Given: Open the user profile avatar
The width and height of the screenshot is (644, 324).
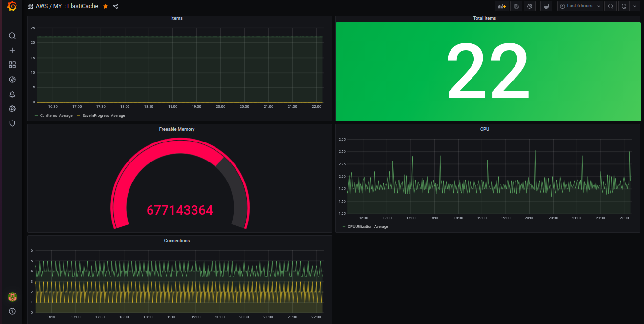Looking at the screenshot, I should tap(12, 297).
